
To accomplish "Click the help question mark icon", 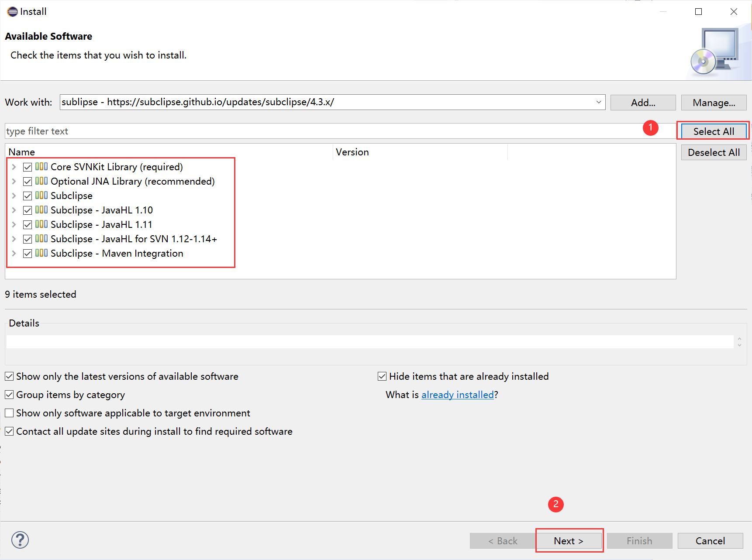I will click(x=20, y=540).
